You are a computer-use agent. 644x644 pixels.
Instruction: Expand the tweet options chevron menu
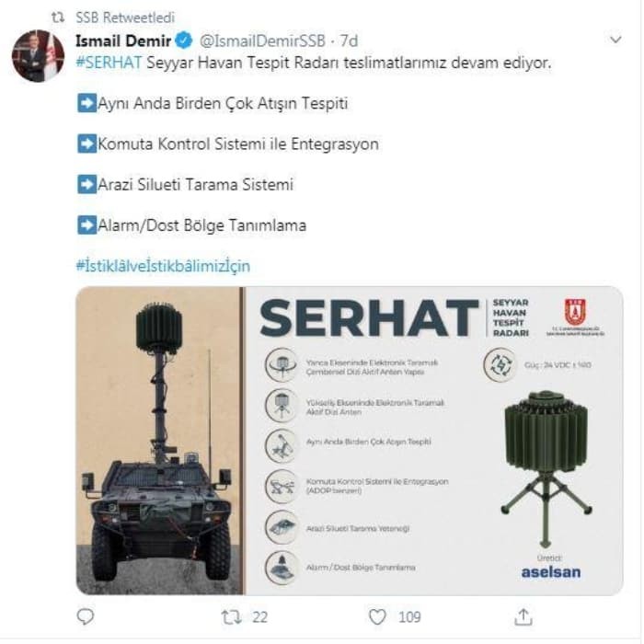coord(615,40)
